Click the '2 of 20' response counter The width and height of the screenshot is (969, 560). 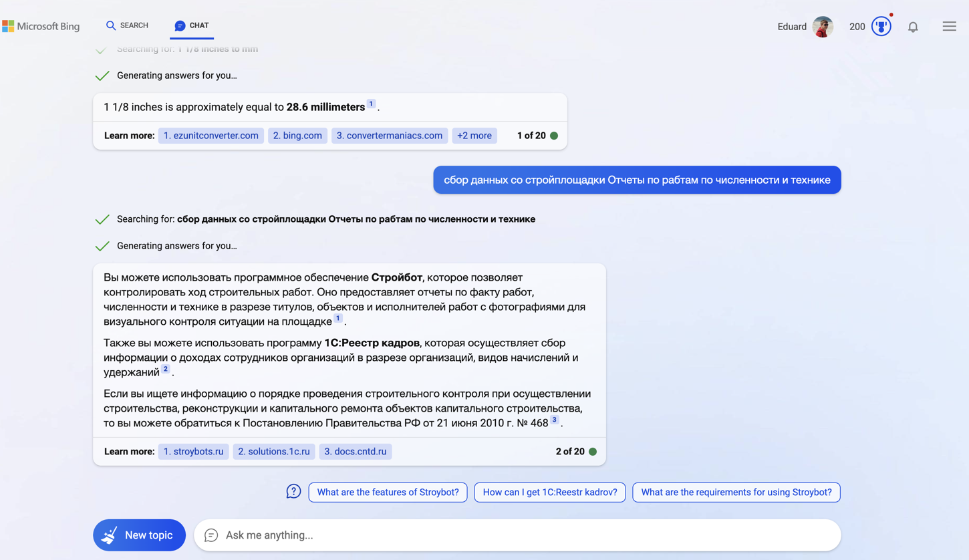(x=570, y=452)
